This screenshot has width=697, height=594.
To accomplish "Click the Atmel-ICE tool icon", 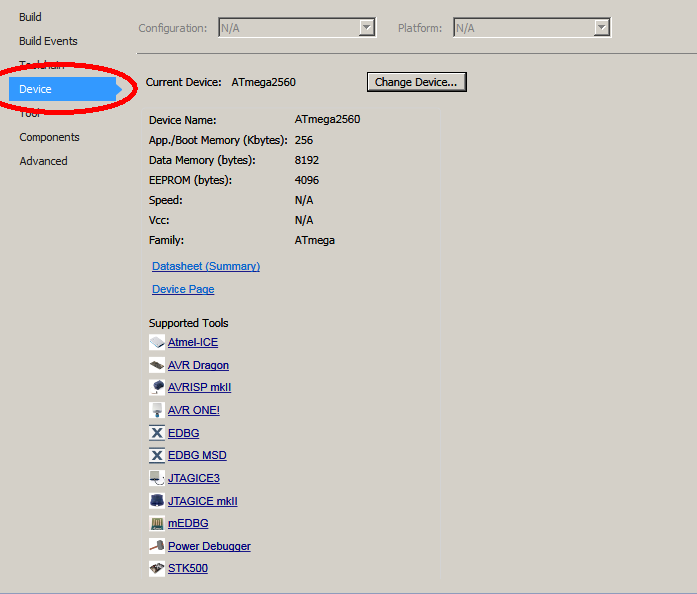I will (157, 342).
